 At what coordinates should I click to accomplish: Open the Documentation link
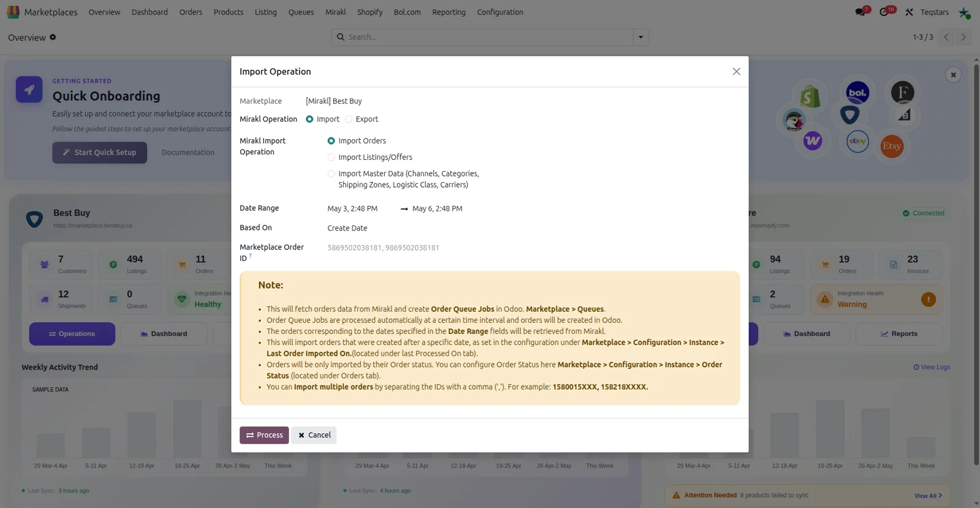[x=188, y=153]
